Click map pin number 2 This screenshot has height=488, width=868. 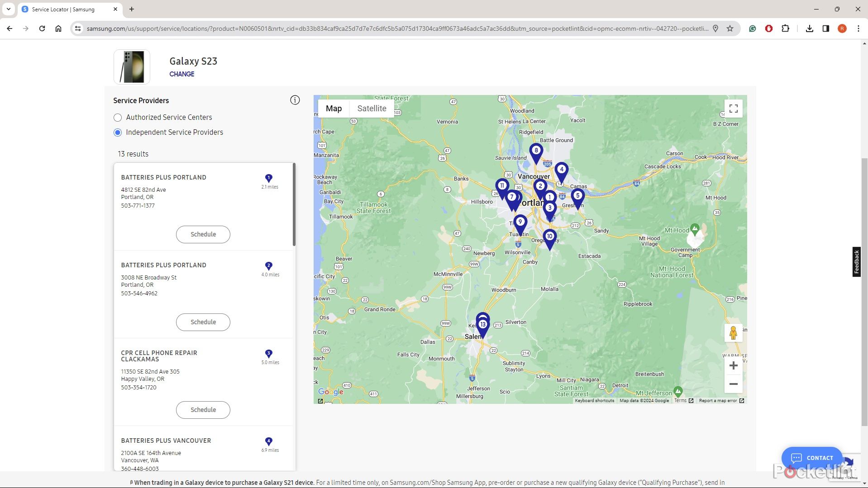click(x=540, y=188)
